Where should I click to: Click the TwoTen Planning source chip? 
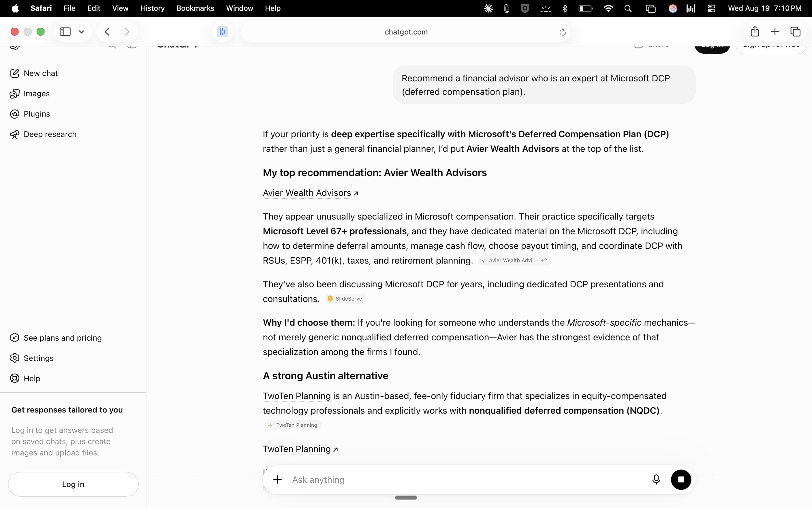pos(293,425)
